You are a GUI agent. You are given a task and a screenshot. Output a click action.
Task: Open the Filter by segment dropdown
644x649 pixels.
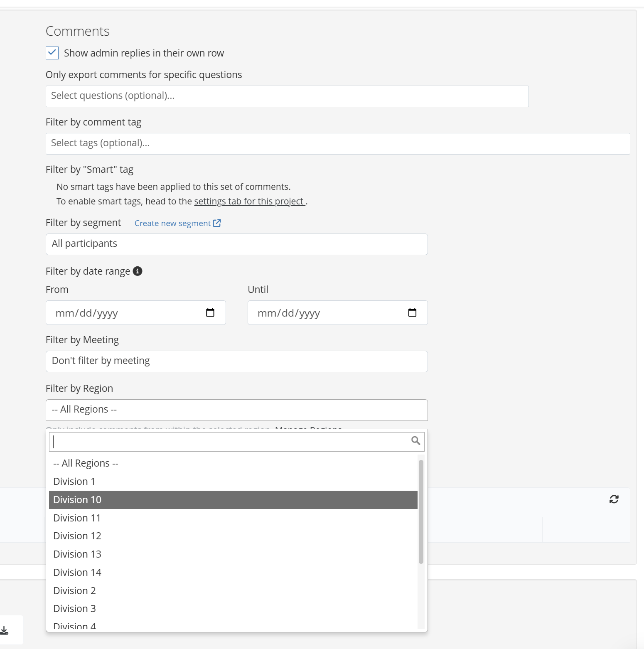[236, 244]
